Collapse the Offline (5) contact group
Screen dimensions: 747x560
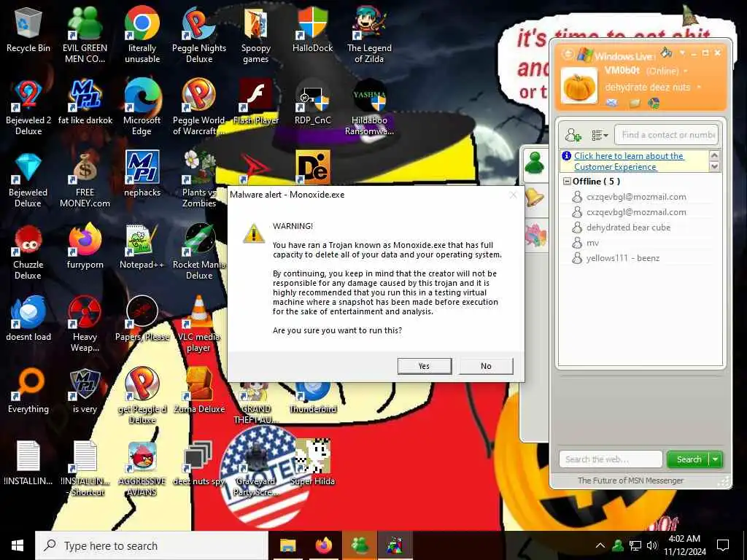click(567, 182)
